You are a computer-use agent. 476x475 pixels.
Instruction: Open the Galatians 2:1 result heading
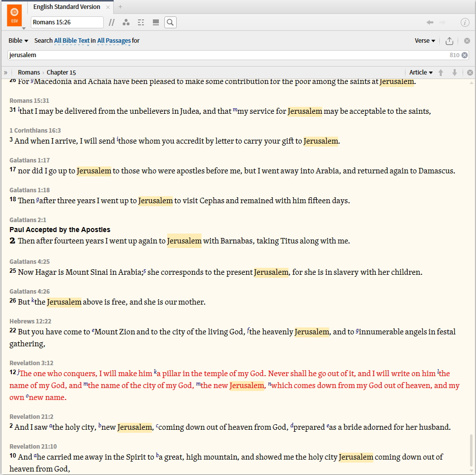[x=28, y=220]
